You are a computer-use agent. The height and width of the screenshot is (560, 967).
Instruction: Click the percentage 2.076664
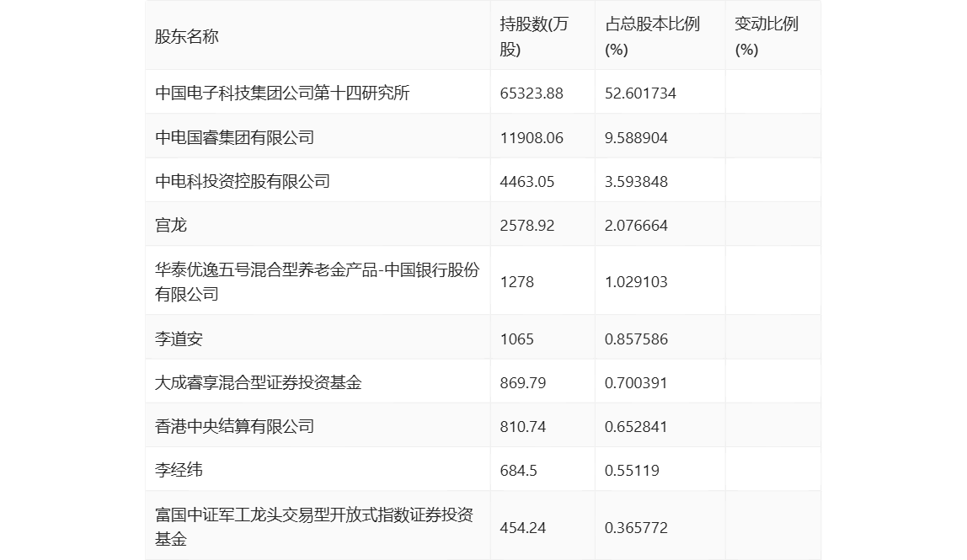(x=636, y=225)
